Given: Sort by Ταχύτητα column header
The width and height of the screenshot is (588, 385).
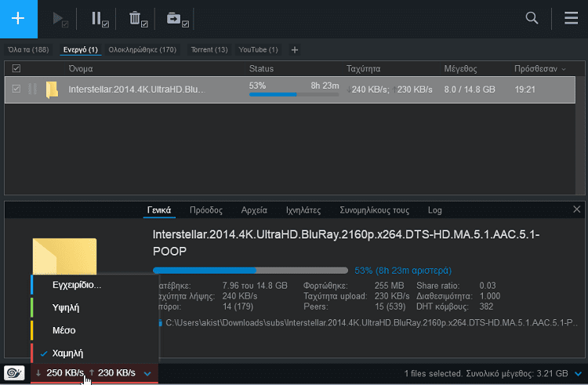Looking at the screenshot, I should 363,68.
